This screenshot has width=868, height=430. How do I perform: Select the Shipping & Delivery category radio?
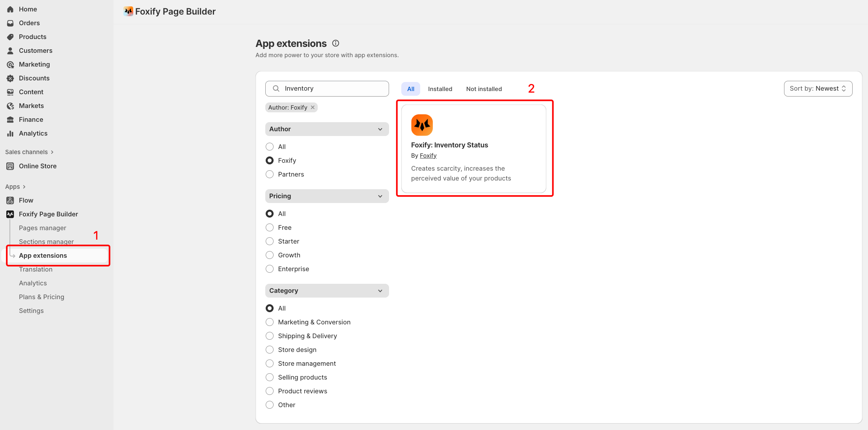(270, 336)
